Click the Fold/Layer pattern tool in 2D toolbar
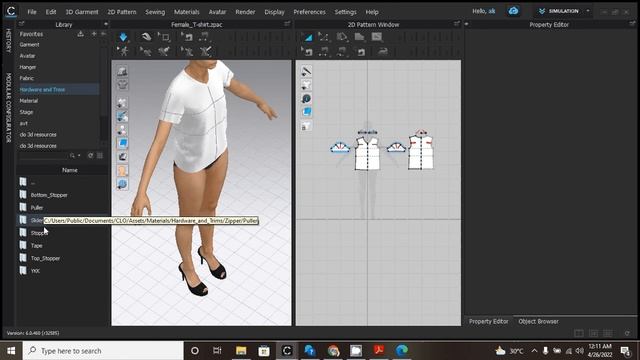This screenshot has height=360, width=640. 359,37
